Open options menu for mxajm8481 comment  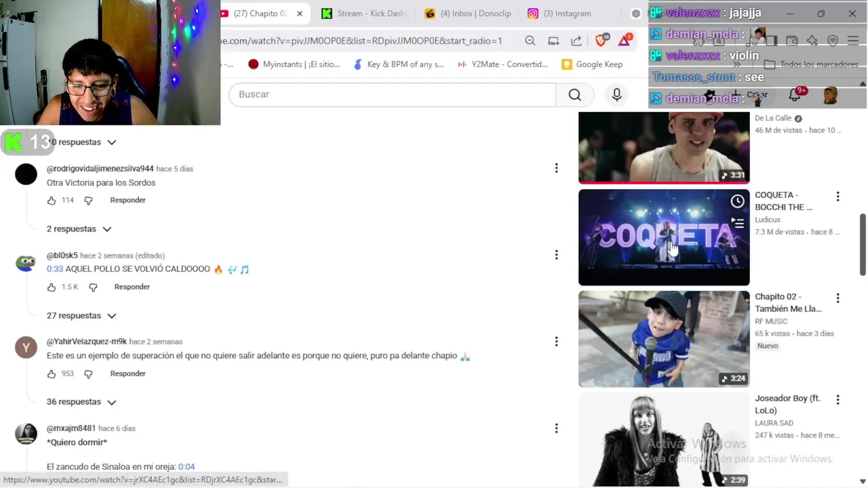pos(556,428)
